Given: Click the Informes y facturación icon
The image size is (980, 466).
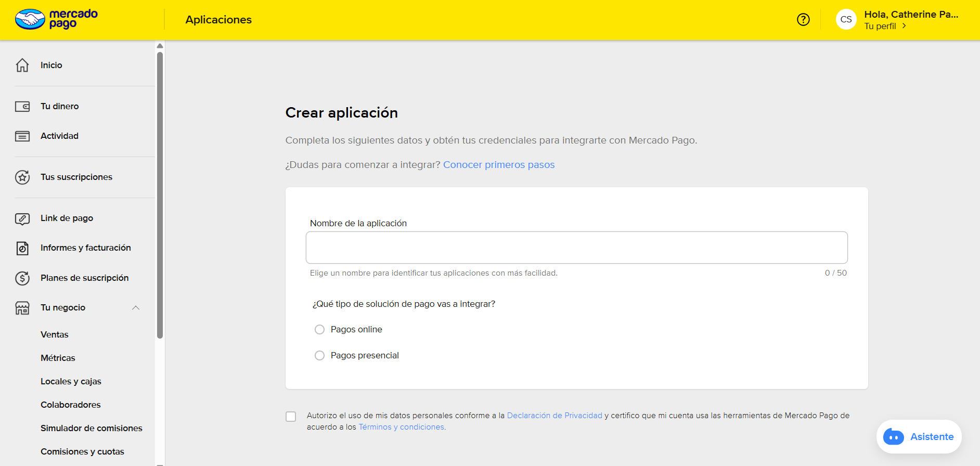Looking at the screenshot, I should pyautogui.click(x=22, y=248).
